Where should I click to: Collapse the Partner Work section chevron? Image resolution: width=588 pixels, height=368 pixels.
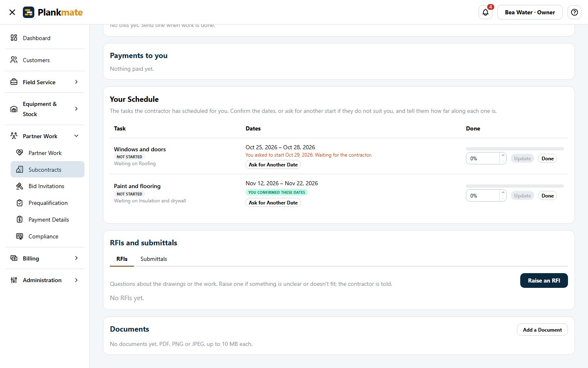point(76,136)
